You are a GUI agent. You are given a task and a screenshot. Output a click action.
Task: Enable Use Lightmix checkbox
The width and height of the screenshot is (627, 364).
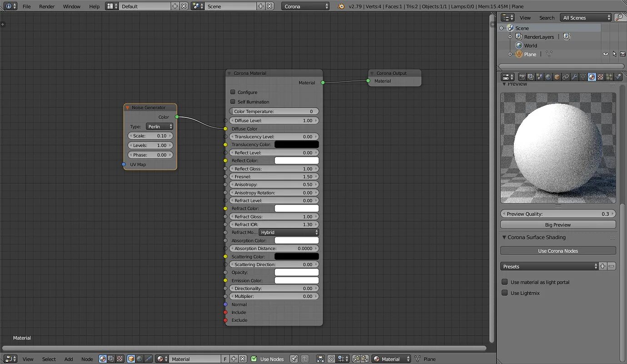click(504, 293)
